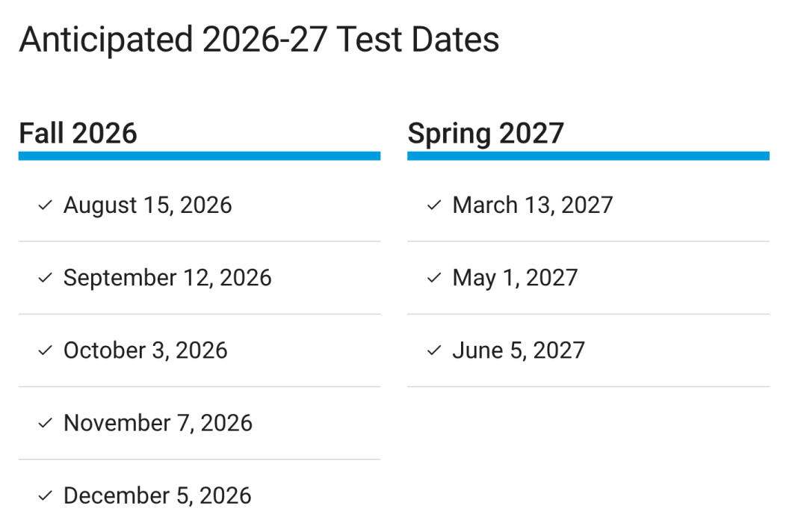The height and width of the screenshot is (532, 807).
Task: Click the December 5, 2026 date text
Action: [157, 495]
